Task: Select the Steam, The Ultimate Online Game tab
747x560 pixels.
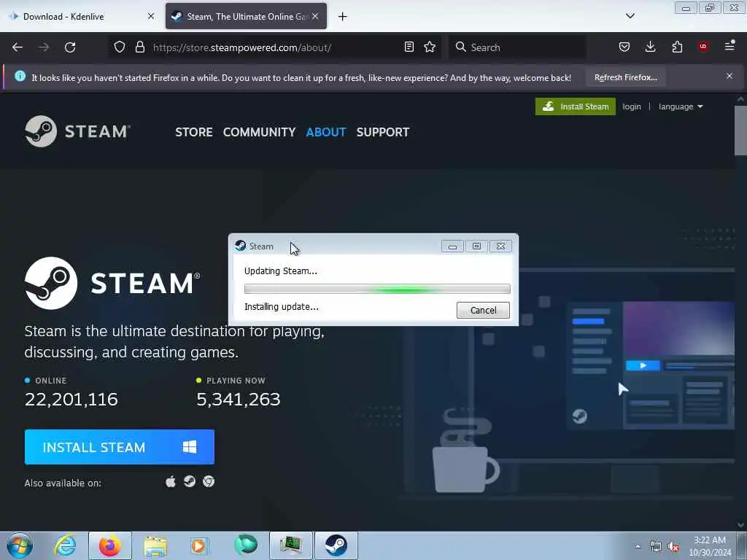Action: (x=246, y=16)
